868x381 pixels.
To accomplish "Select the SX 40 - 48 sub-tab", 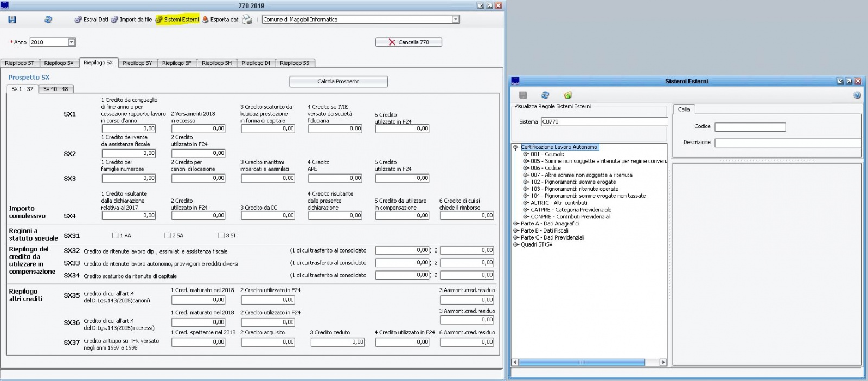I will [55, 89].
